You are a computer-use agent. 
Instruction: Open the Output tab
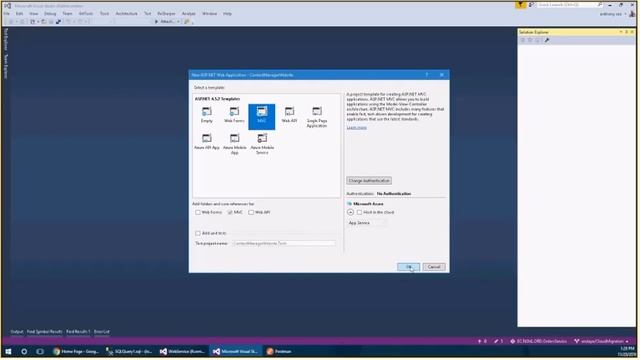pos(17,331)
